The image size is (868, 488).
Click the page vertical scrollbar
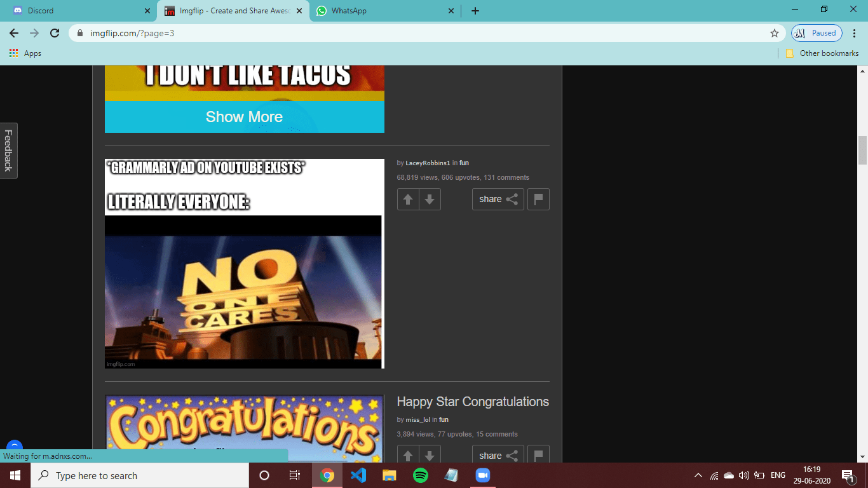pos(862,150)
